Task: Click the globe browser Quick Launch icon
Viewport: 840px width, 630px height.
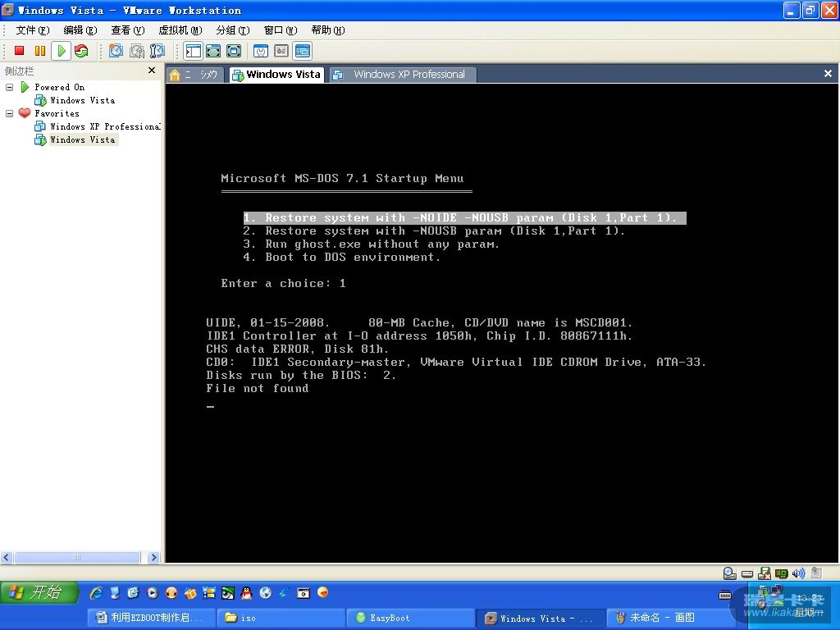Action: [265, 592]
